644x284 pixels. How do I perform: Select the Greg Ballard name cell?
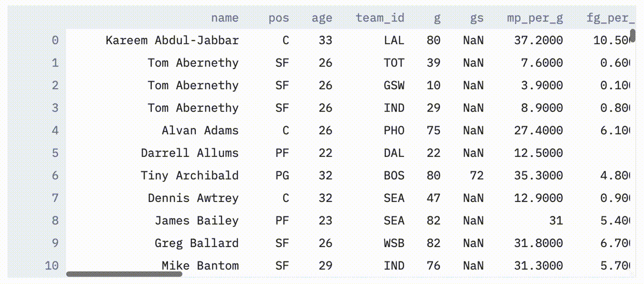tap(197, 243)
